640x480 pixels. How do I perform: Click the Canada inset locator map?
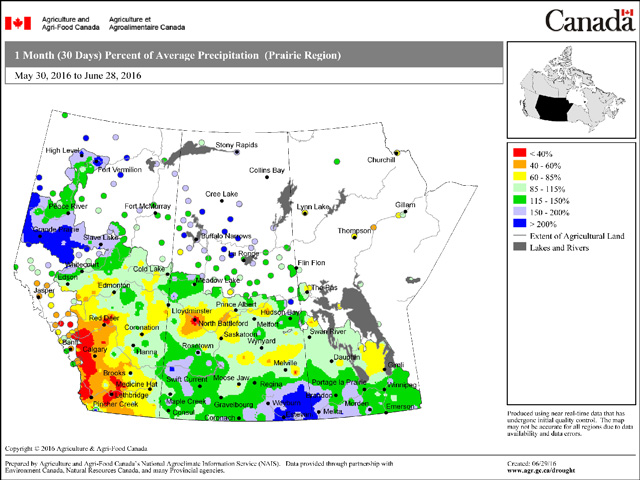571,90
